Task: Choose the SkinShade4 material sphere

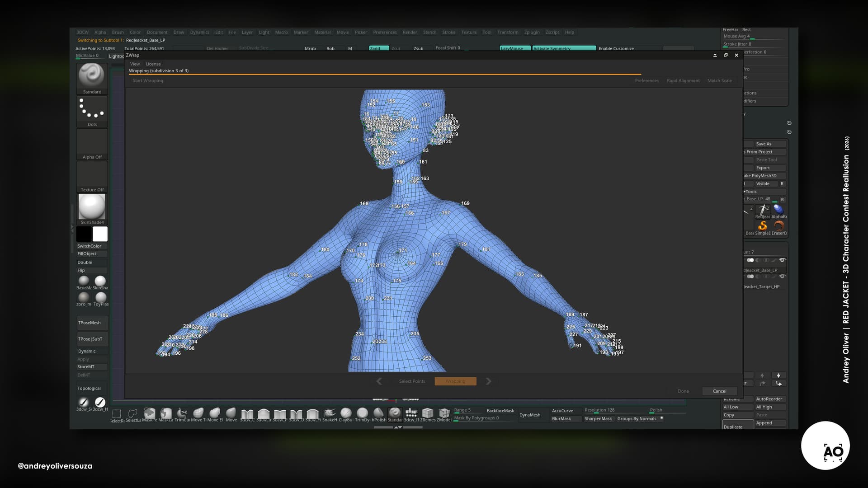Action: (x=92, y=209)
